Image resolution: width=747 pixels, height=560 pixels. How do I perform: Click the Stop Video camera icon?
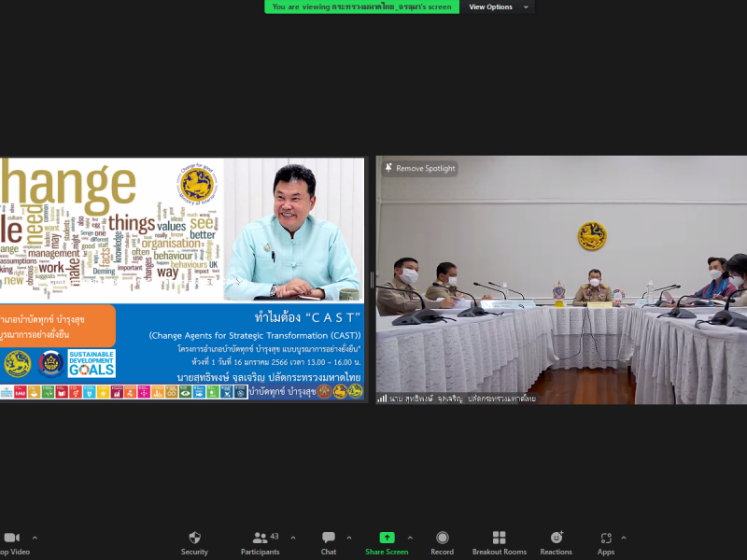pos(11,538)
